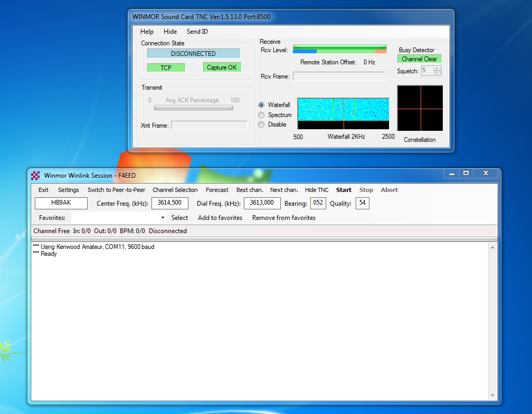Click the WINMOR Sound Card TNC title bar
The height and width of the screenshot is (414, 532).
tap(291, 17)
